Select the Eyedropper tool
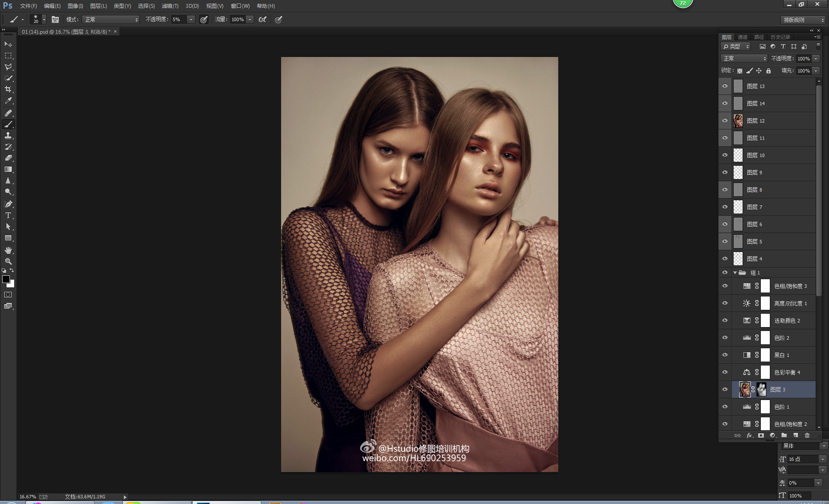Viewport: 829px width, 504px height. pos(8,101)
